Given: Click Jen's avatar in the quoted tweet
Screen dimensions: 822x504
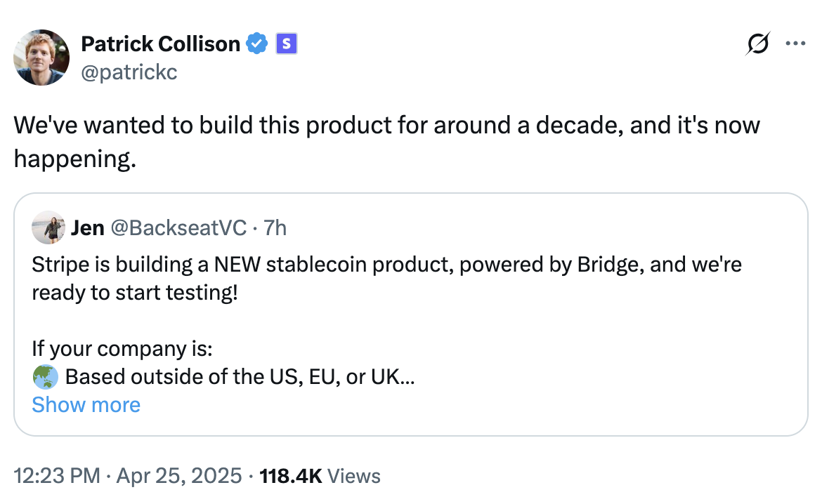Looking at the screenshot, I should tap(48, 227).
